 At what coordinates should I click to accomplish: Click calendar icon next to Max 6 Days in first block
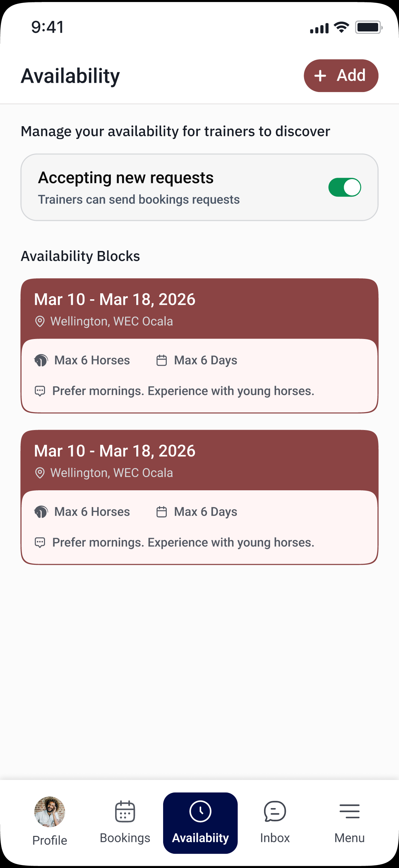[x=162, y=360]
